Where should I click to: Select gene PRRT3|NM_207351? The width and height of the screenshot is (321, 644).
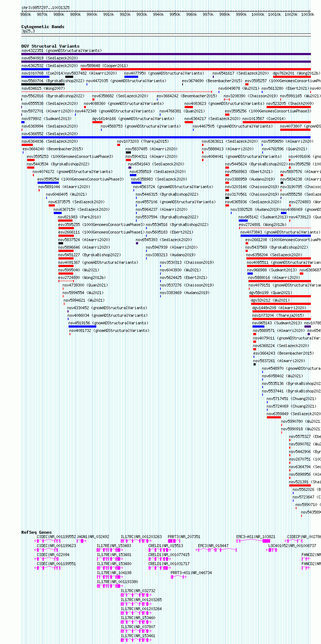[184, 537]
